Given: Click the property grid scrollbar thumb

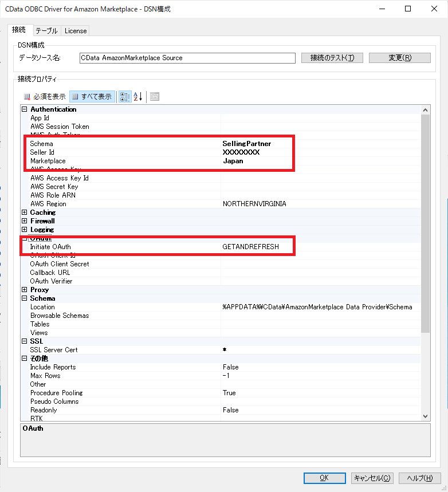Looking at the screenshot, I should point(426,223).
